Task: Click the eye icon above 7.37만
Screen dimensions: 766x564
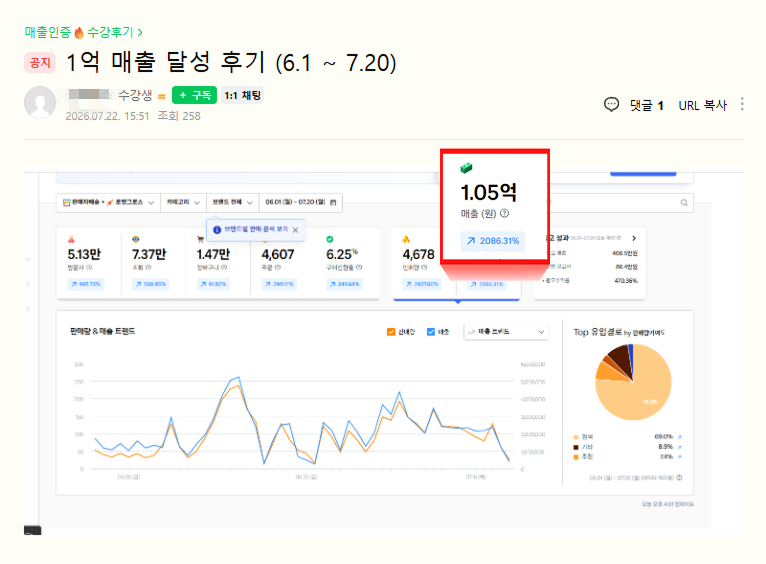Action: tap(136, 239)
